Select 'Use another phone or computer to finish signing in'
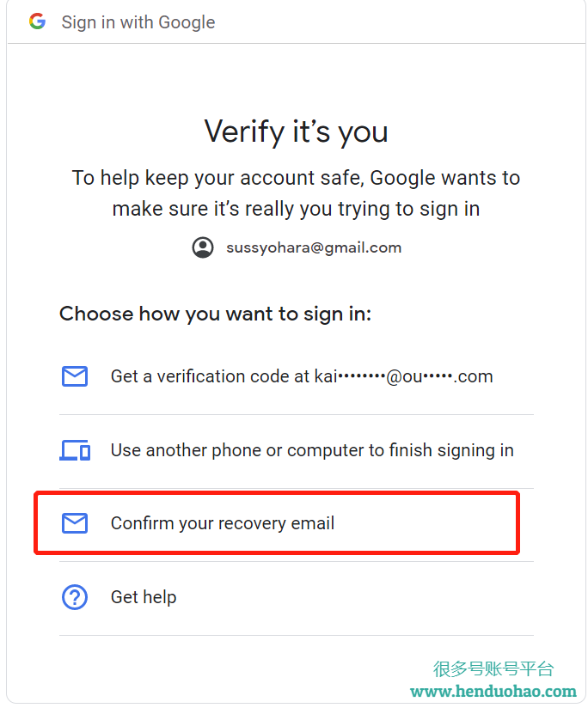Image resolution: width=588 pixels, height=708 pixels. (311, 450)
